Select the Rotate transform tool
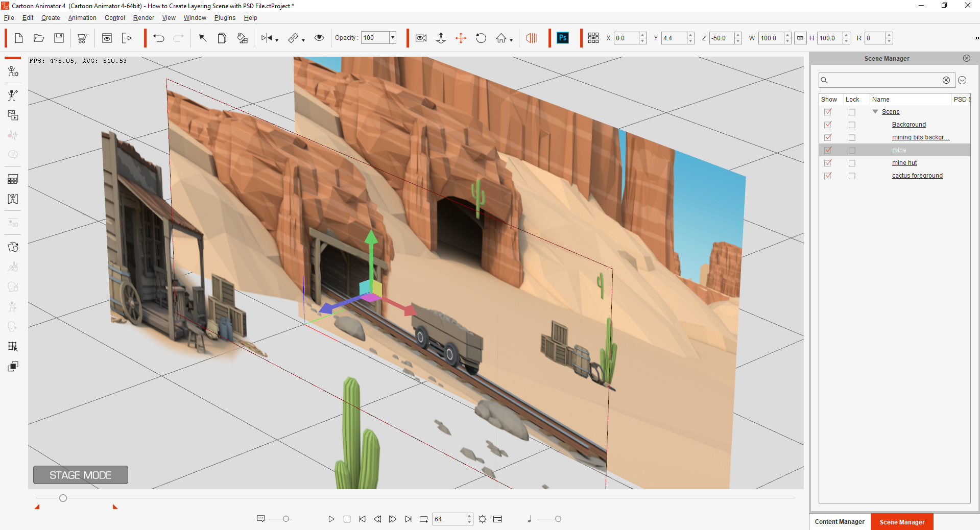The image size is (980, 530). [x=481, y=38]
